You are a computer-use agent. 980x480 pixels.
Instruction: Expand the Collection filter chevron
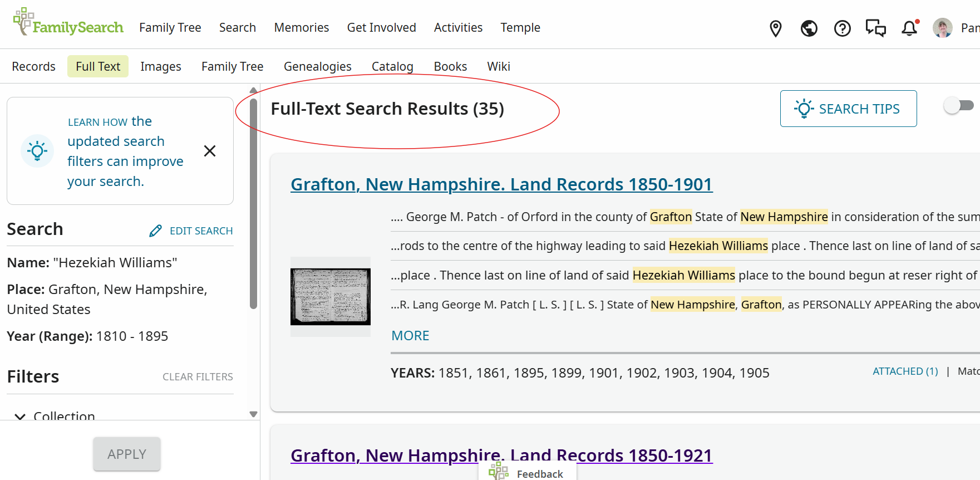20,416
